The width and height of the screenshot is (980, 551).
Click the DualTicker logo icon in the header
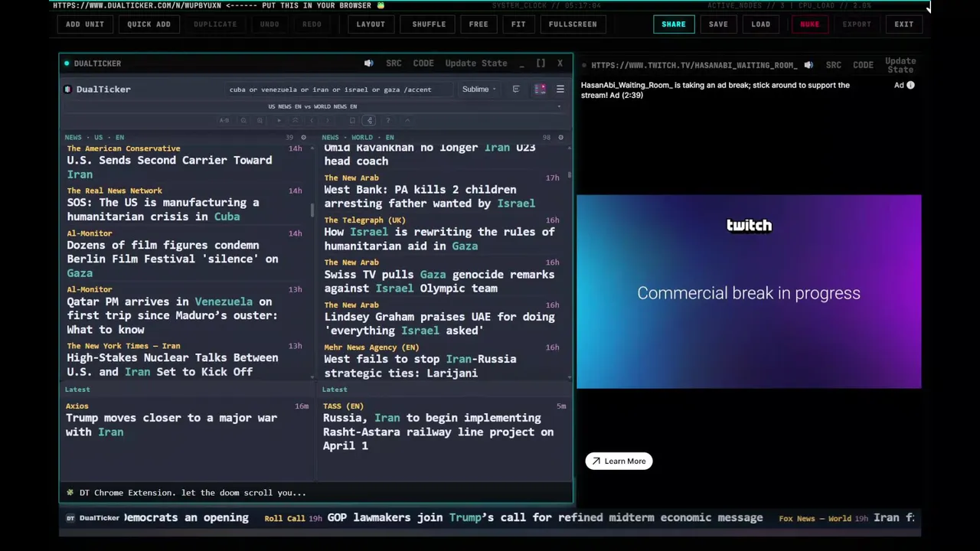(67, 90)
